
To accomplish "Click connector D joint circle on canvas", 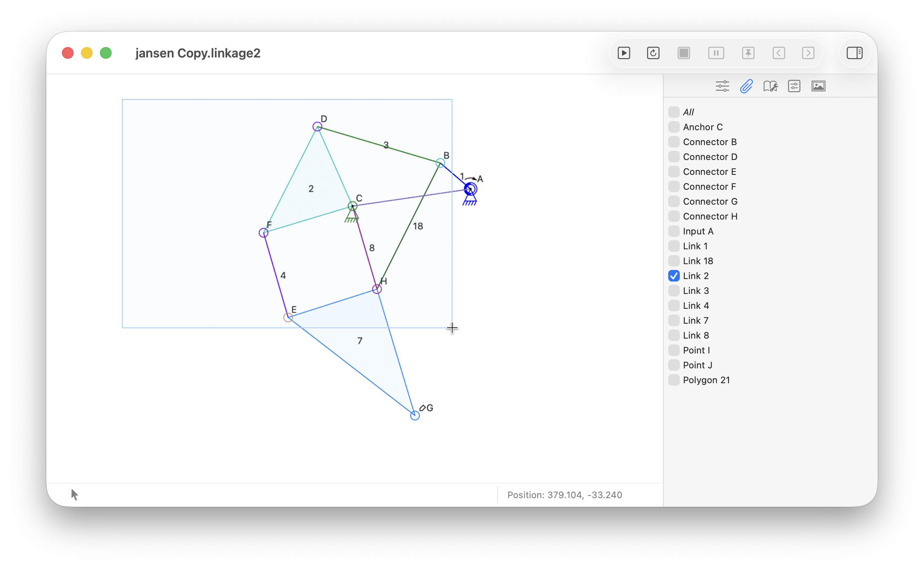I will (x=317, y=126).
